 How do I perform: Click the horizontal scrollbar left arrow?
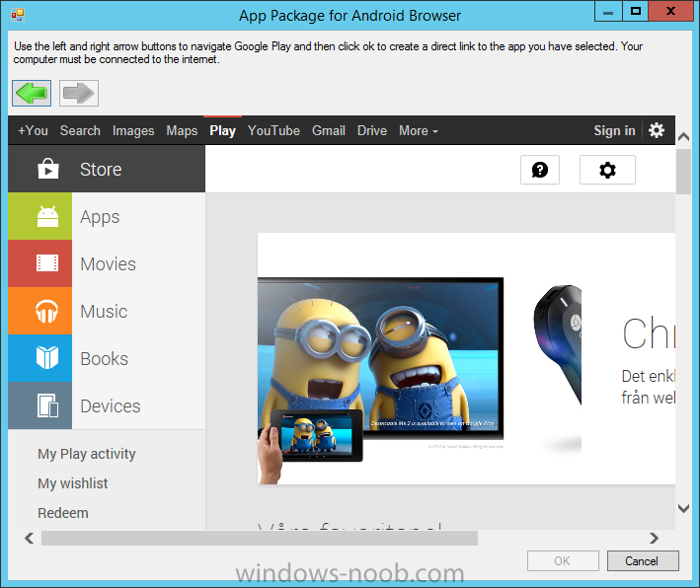coord(30,539)
